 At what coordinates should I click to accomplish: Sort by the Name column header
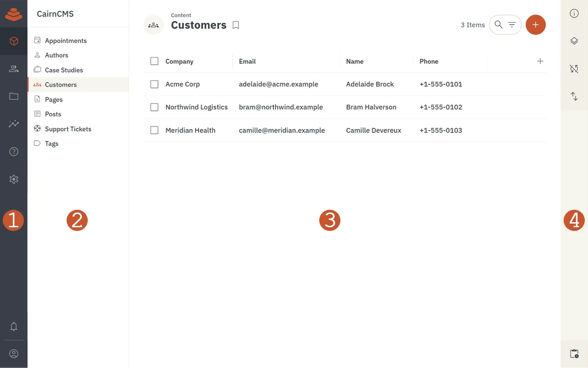pos(355,61)
